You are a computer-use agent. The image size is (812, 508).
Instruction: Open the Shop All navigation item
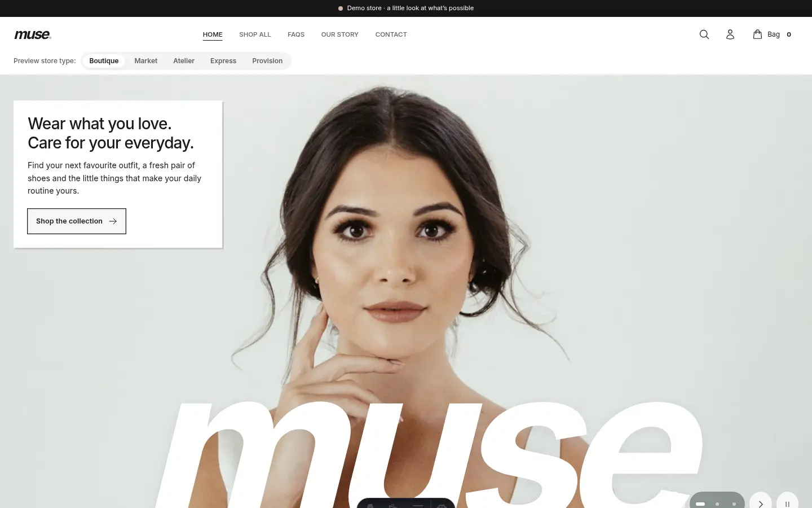tap(255, 34)
